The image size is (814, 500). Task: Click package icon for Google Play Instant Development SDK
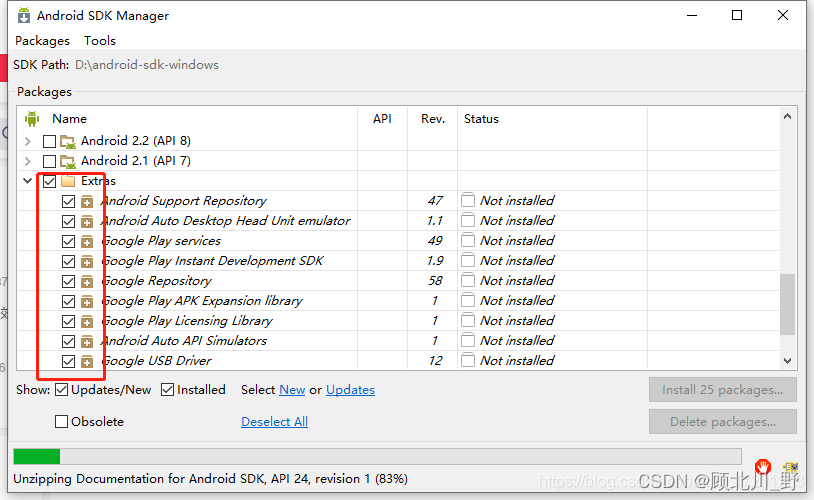tap(87, 262)
